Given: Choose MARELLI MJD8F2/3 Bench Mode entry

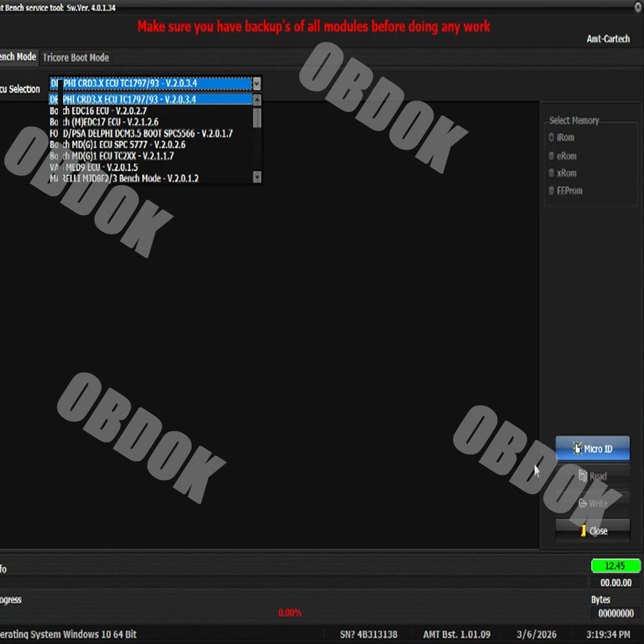Looking at the screenshot, I should [150, 178].
